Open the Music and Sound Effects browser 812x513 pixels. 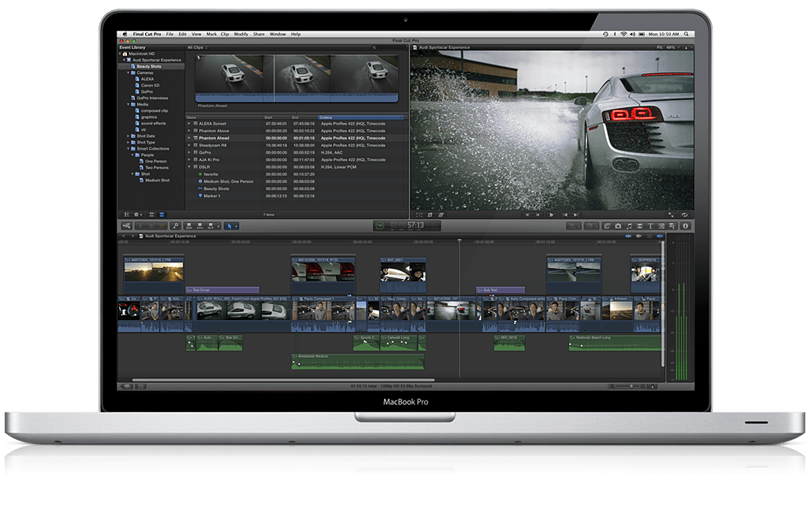coord(630,226)
